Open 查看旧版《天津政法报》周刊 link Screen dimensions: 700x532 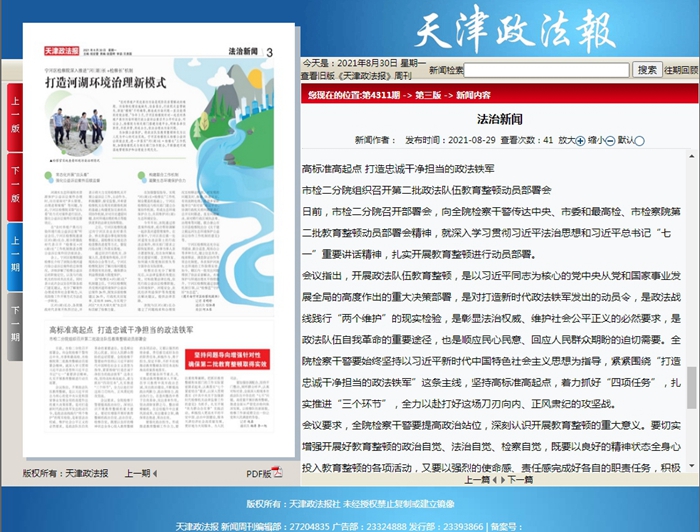click(x=356, y=76)
